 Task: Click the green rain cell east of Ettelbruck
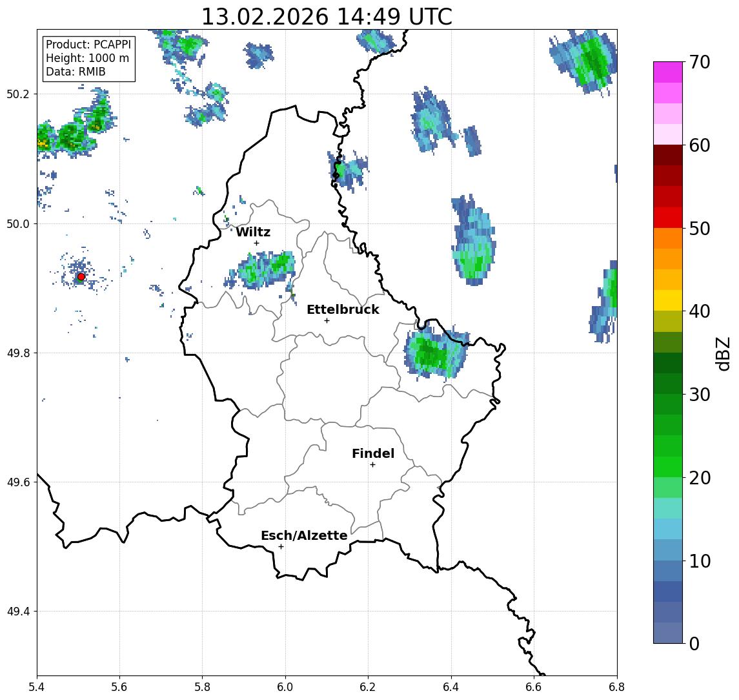pos(436,354)
